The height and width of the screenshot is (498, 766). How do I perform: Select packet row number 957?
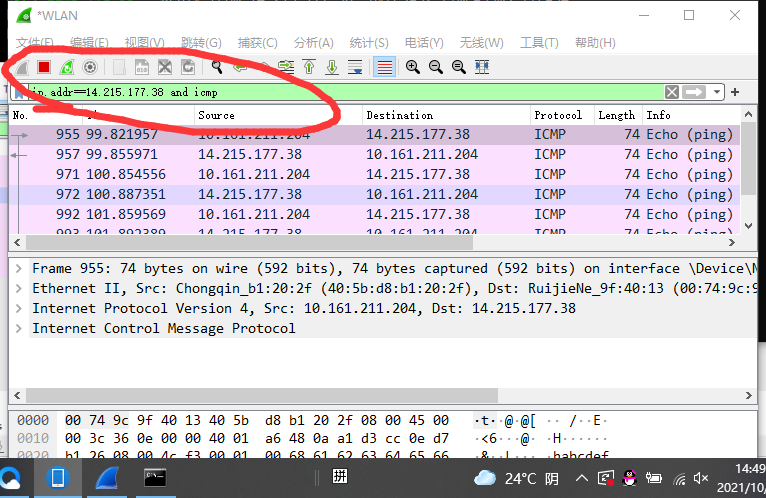click(374, 154)
